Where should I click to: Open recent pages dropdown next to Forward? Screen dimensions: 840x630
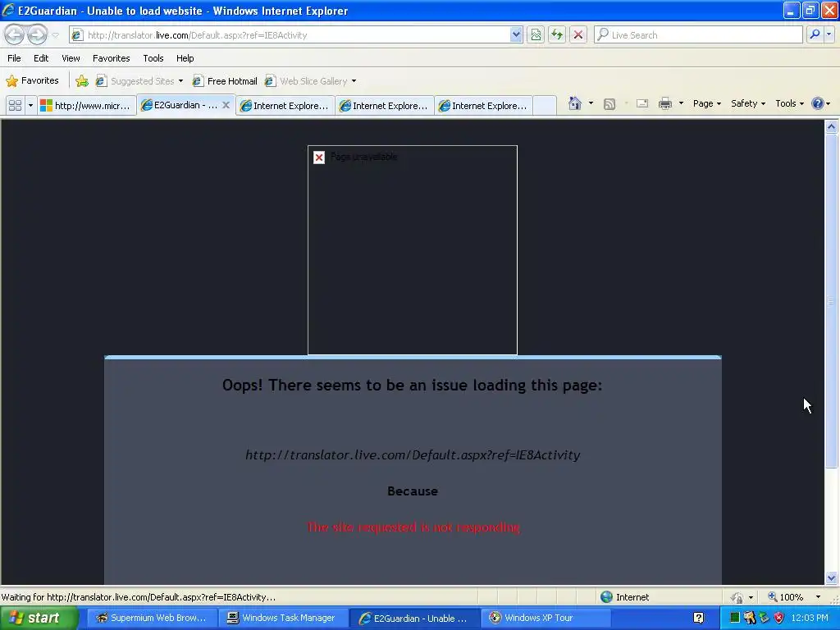(x=55, y=35)
